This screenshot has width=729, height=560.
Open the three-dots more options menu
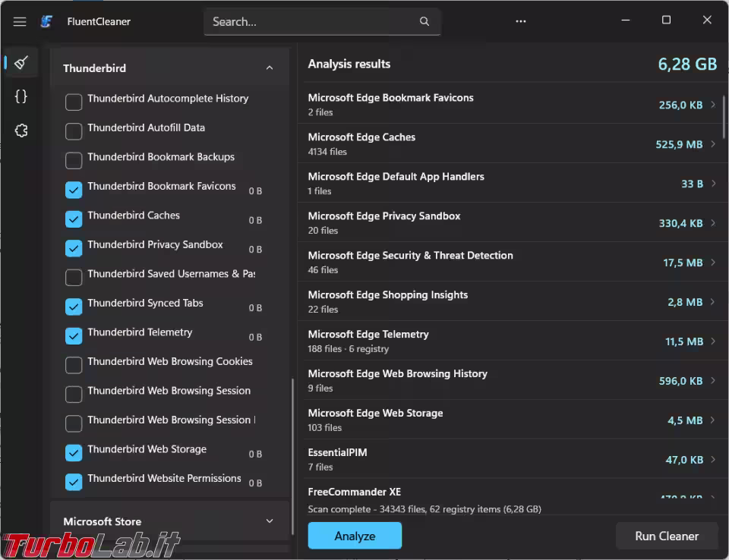(x=521, y=21)
